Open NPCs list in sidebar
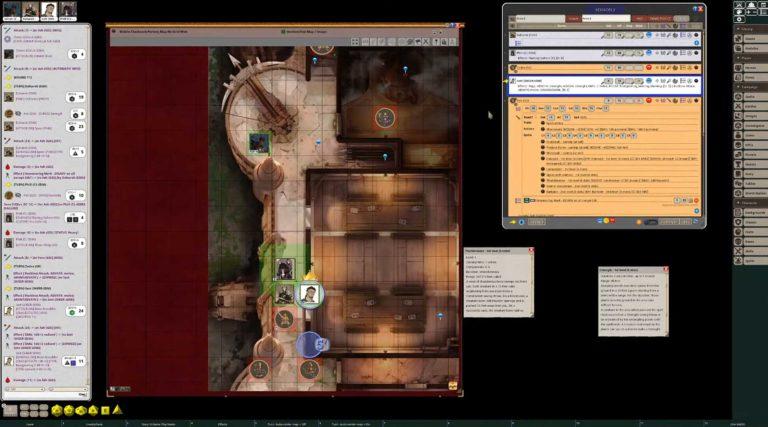 point(750,145)
